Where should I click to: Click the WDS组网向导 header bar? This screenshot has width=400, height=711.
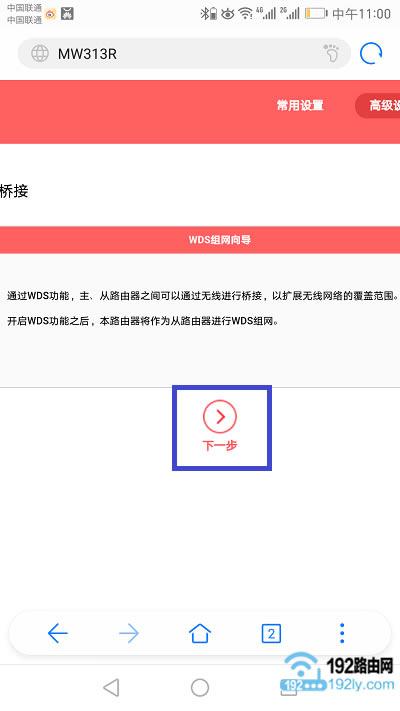coord(200,240)
